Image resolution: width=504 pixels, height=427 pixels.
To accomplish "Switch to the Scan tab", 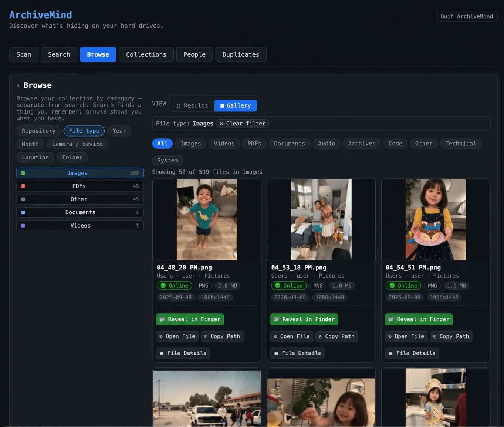I will click(24, 54).
